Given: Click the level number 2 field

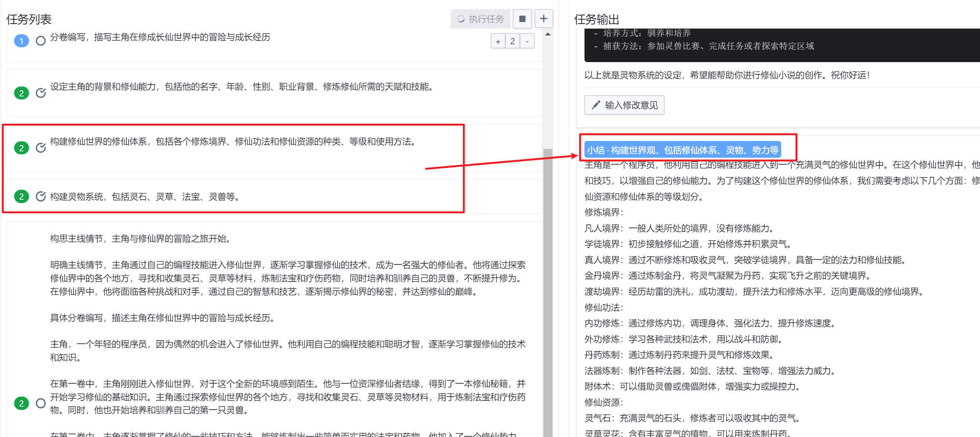Looking at the screenshot, I should pyautogui.click(x=512, y=41).
